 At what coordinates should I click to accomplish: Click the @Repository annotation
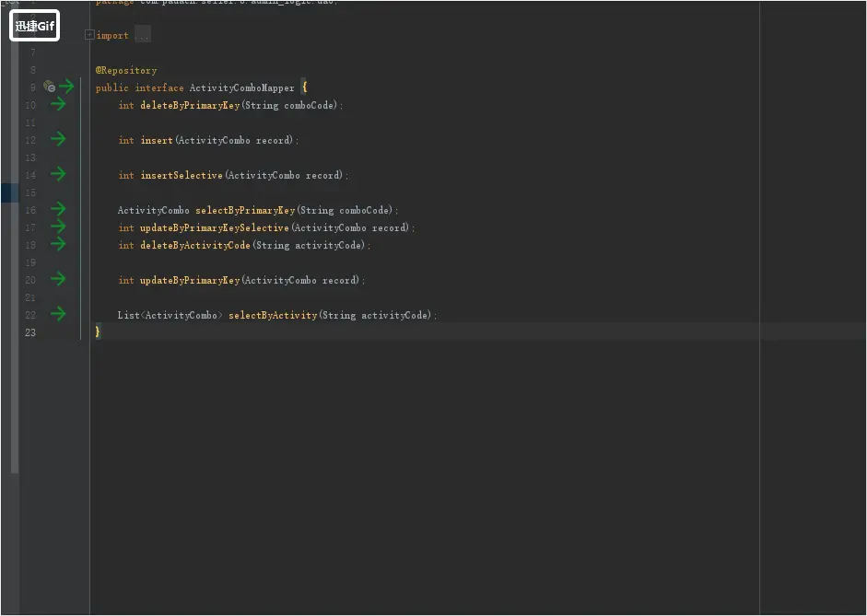(126, 70)
